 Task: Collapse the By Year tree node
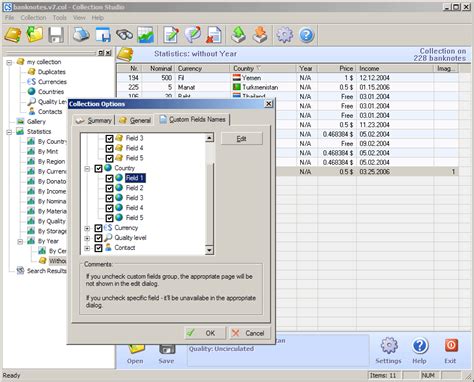point(20,242)
